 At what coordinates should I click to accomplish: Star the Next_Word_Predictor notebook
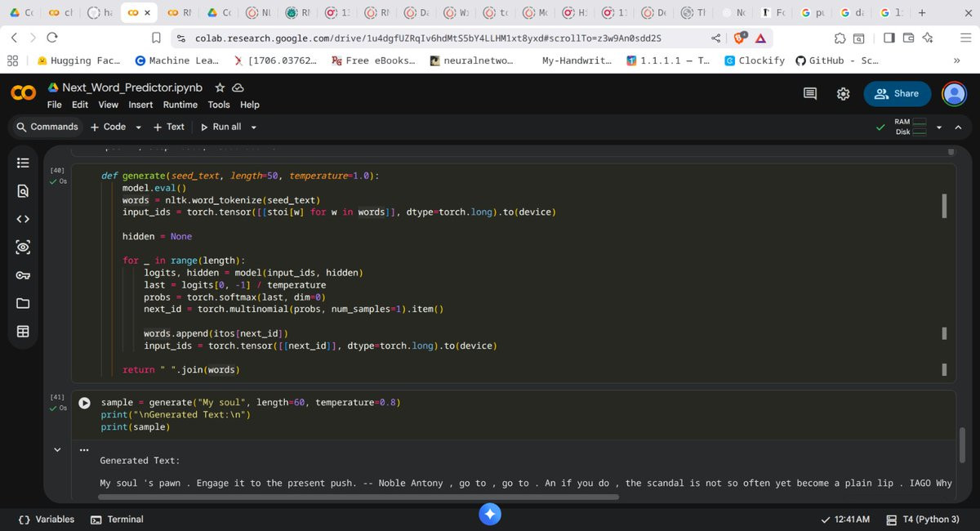pyautogui.click(x=219, y=87)
